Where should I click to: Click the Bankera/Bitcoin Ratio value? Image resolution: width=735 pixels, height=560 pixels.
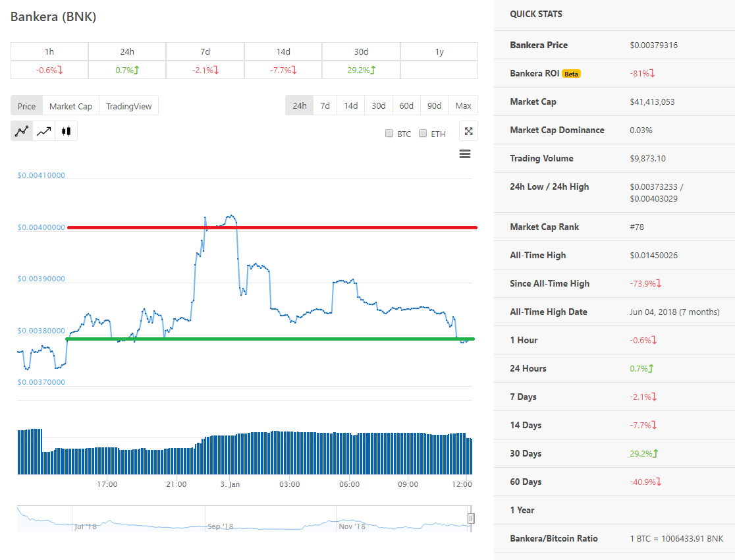[676, 538]
